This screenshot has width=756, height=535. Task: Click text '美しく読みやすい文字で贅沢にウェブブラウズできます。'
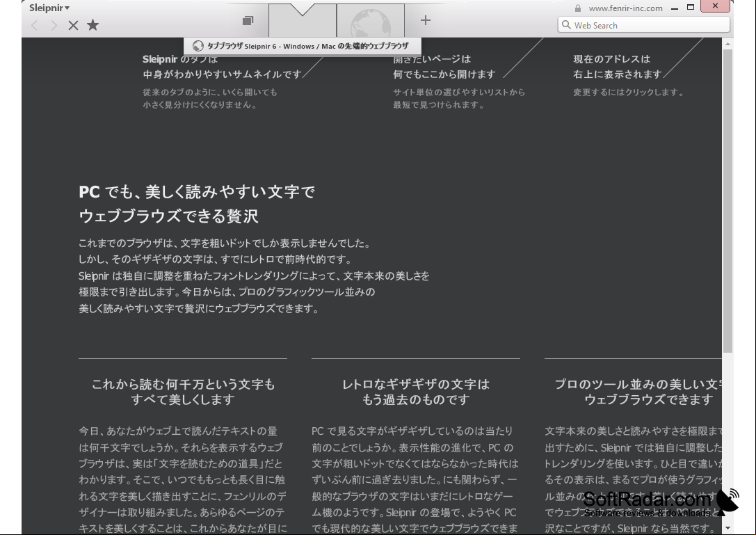pos(199,309)
